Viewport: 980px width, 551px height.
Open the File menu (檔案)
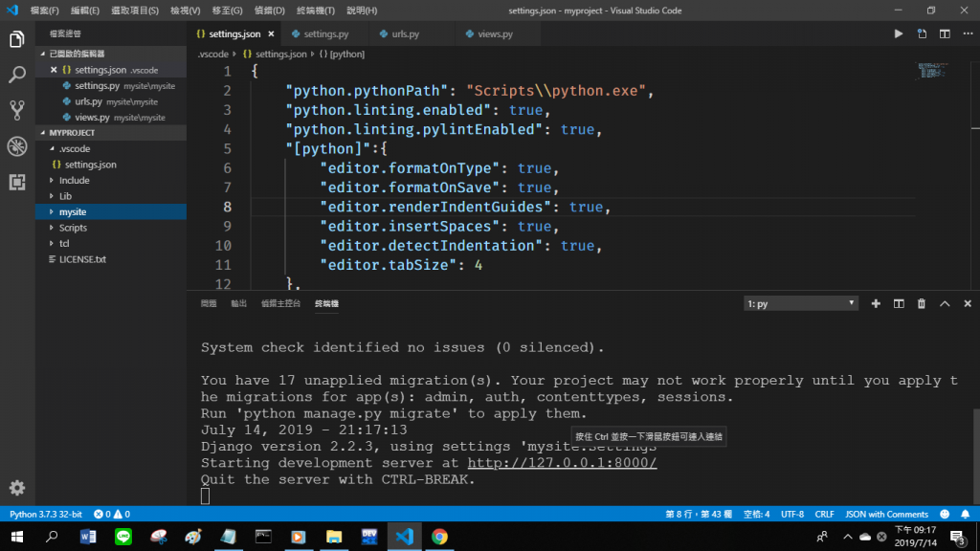[x=44, y=11]
